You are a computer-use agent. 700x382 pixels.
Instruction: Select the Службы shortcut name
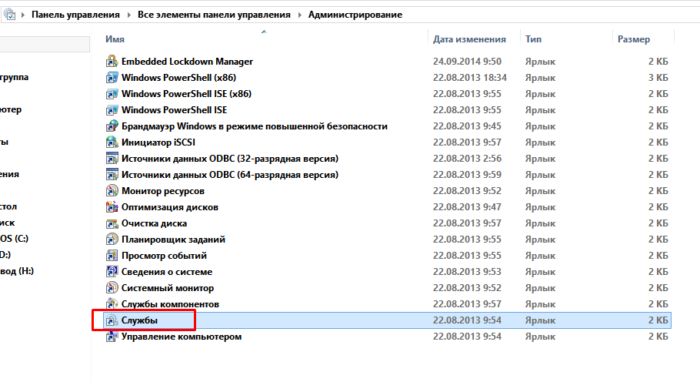pyautogui.click(x=139, y=320)
